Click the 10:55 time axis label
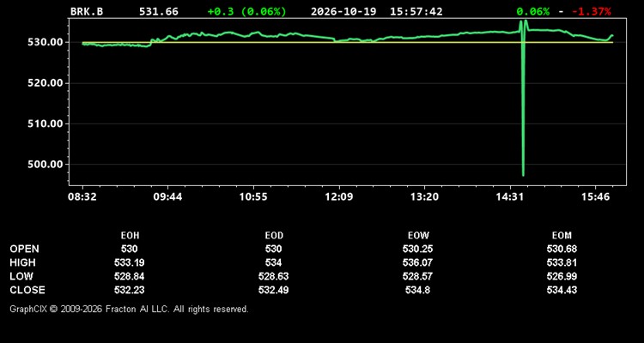Screen dimensions: 644x343 [253, 197]
